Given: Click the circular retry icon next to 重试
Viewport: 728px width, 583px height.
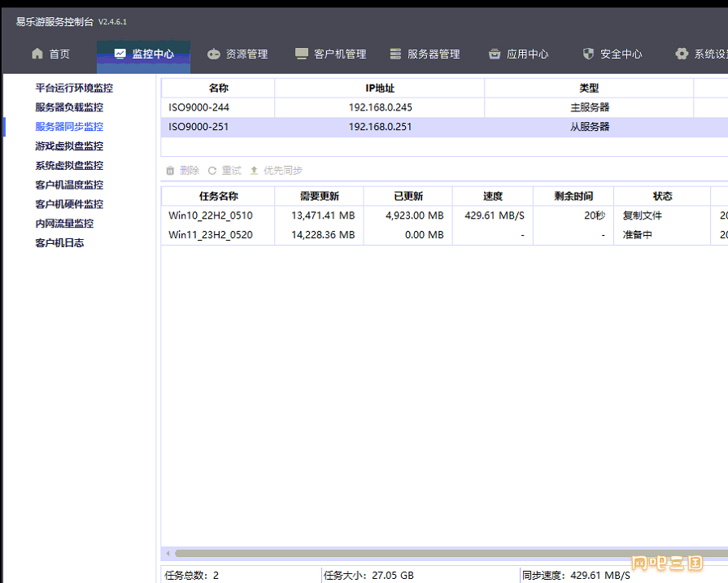Looking at the screenshot, I should (212, 171).
